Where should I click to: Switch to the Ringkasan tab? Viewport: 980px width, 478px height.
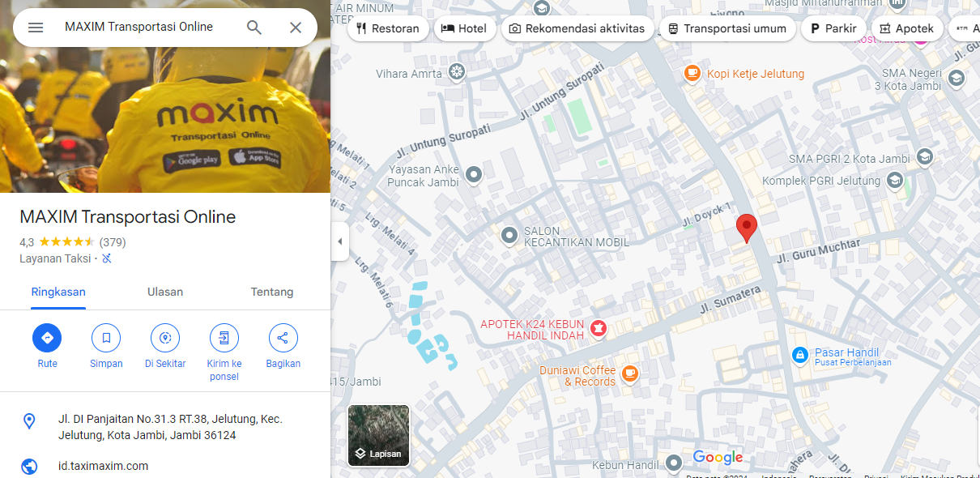pos(58,292)
